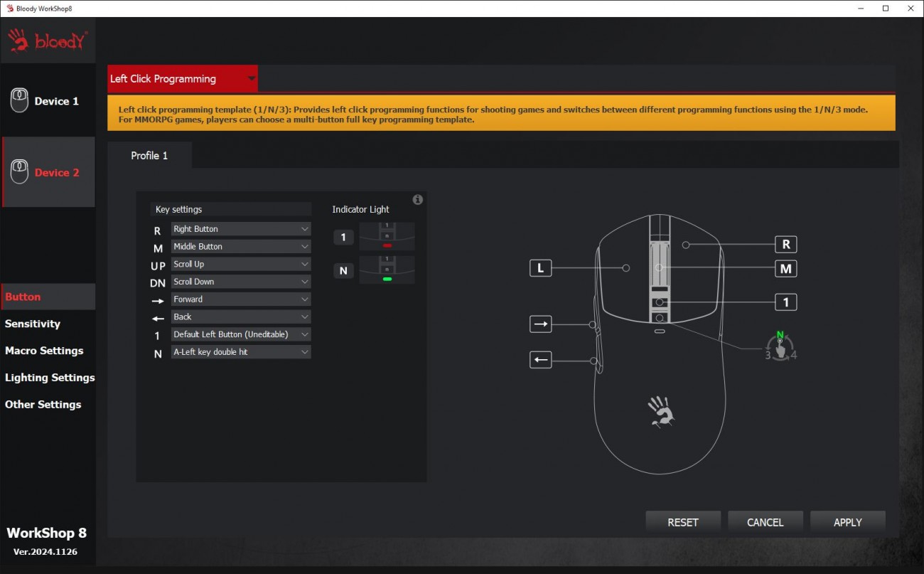The image size is (924, 574).
Task: Open the Scroll Up assignment dropdown
Action: tap(240, 264)
